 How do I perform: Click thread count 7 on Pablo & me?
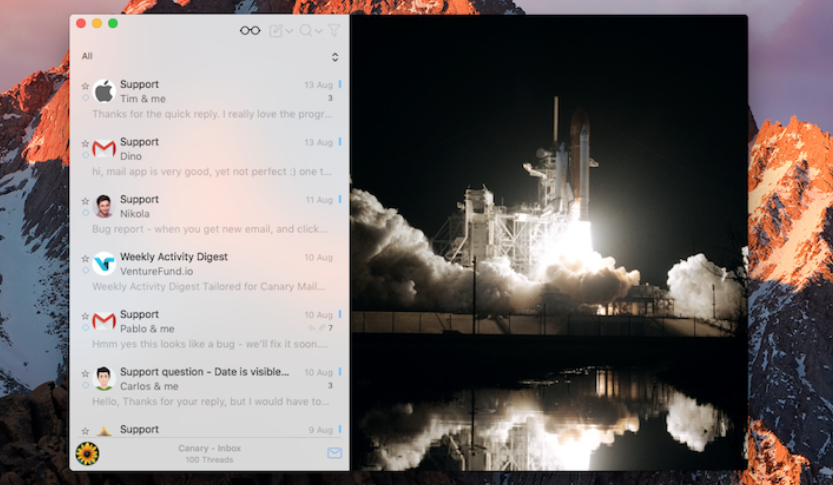pos(330,328)
